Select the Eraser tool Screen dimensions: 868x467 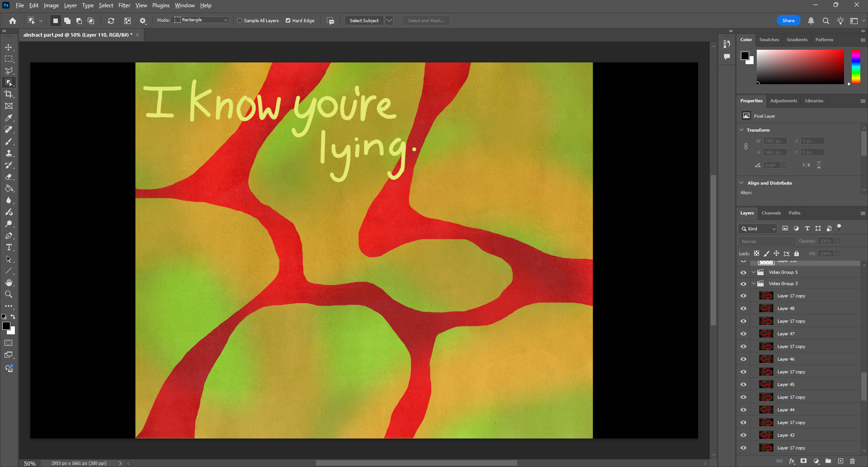(x=9, y=176)
